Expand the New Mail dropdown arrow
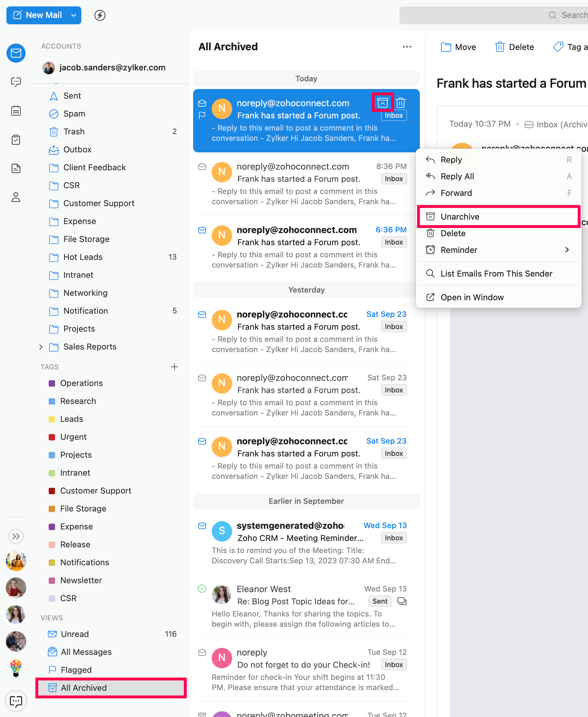 74,15
